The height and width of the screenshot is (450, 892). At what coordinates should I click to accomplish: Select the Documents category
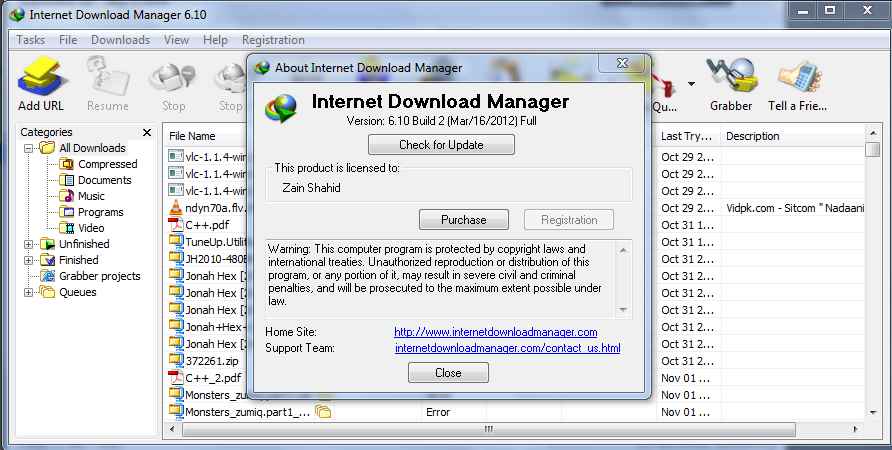96,180
